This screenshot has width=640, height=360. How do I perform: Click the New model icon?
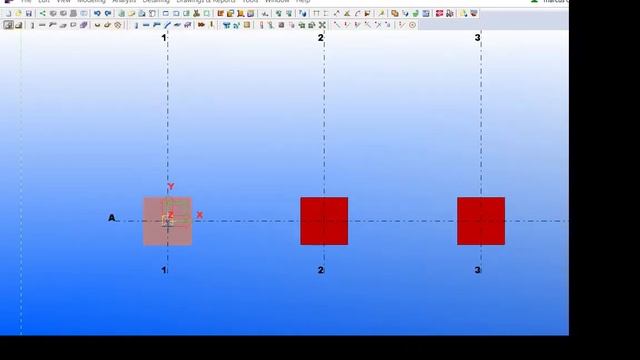pyautogui.click(x=8, y=13)
